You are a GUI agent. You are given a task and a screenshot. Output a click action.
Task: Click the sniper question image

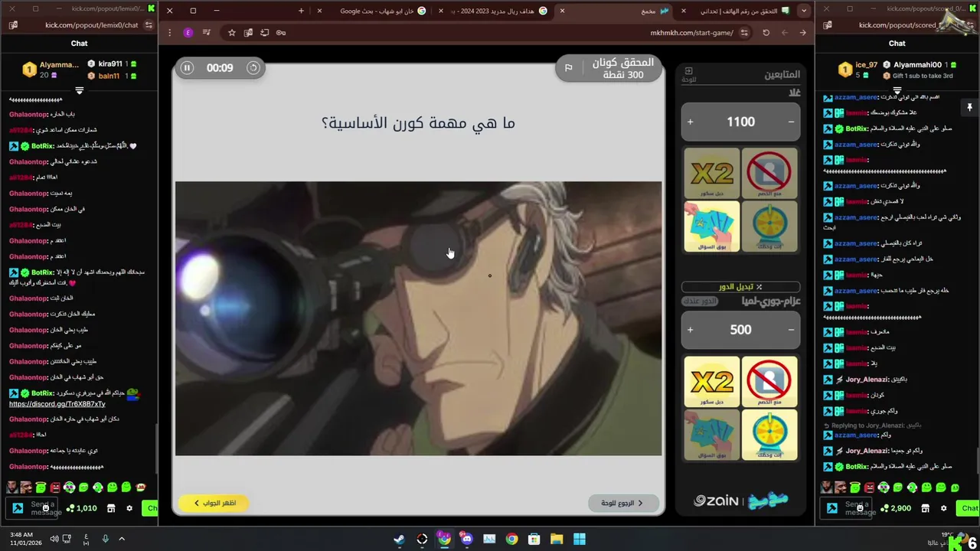(x=418, y=318)
